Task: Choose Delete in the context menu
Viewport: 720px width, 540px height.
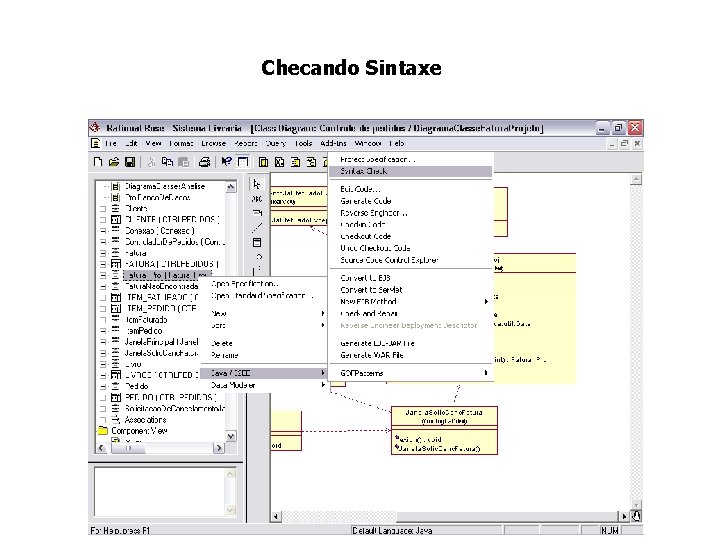Action: point(264,343)
